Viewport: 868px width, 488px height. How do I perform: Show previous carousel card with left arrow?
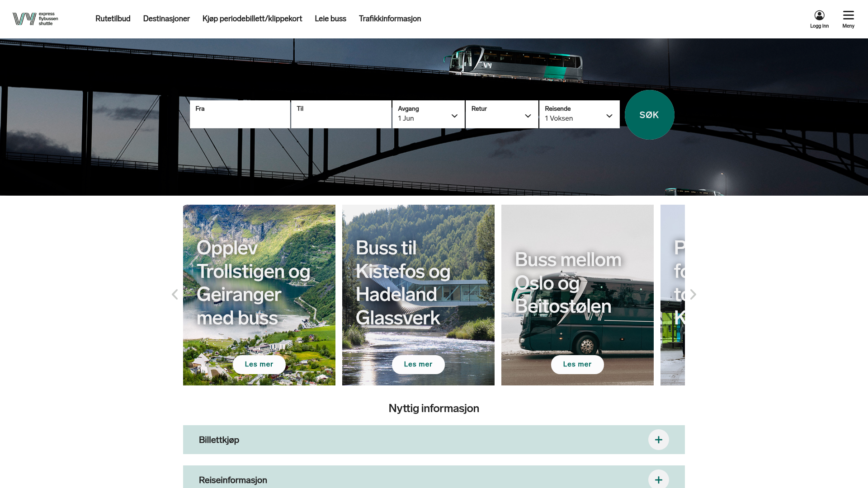tap(175, 295)
